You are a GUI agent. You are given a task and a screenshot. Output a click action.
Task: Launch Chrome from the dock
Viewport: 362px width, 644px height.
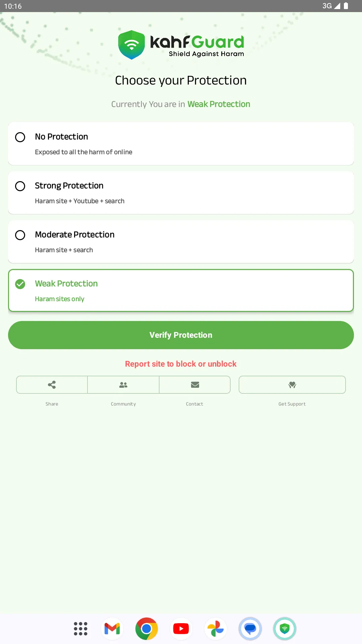(146, 629)
